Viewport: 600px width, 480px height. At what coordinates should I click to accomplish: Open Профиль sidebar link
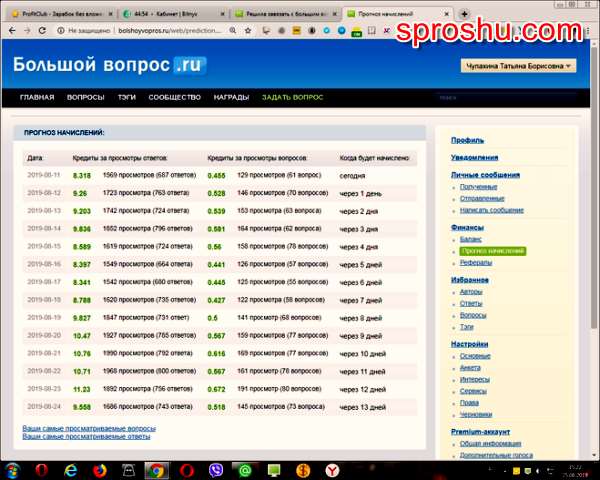(467, 140)
